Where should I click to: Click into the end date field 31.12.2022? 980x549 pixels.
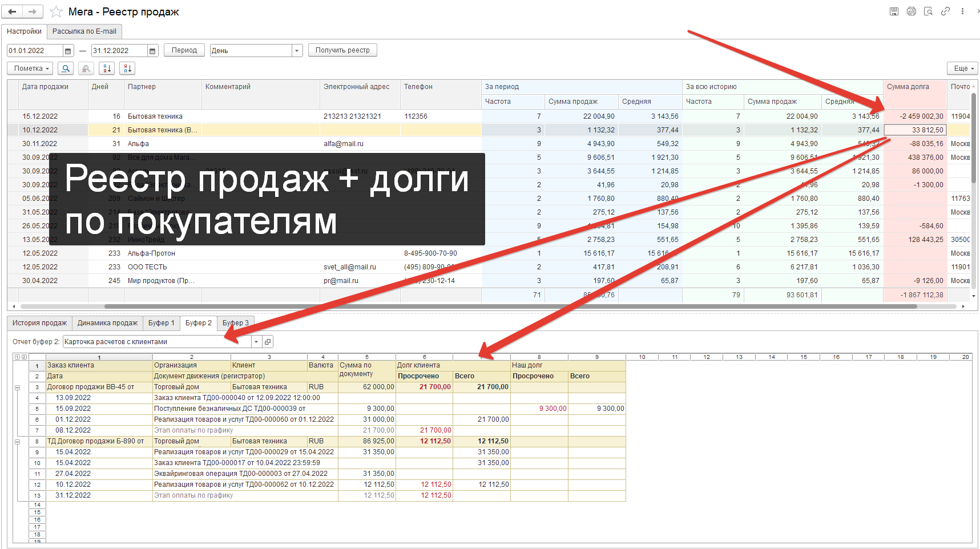pyautogui.click(x=119, y=51)
